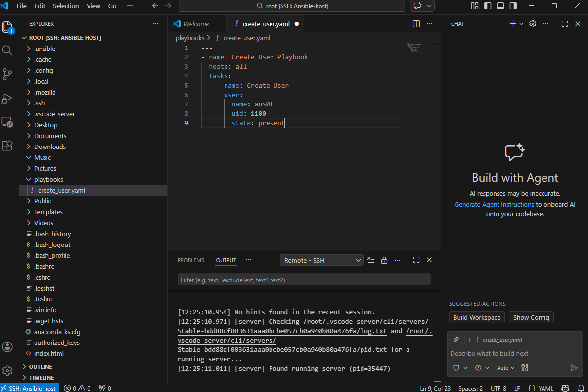Click the editor minimap preview

coord(414,48)
